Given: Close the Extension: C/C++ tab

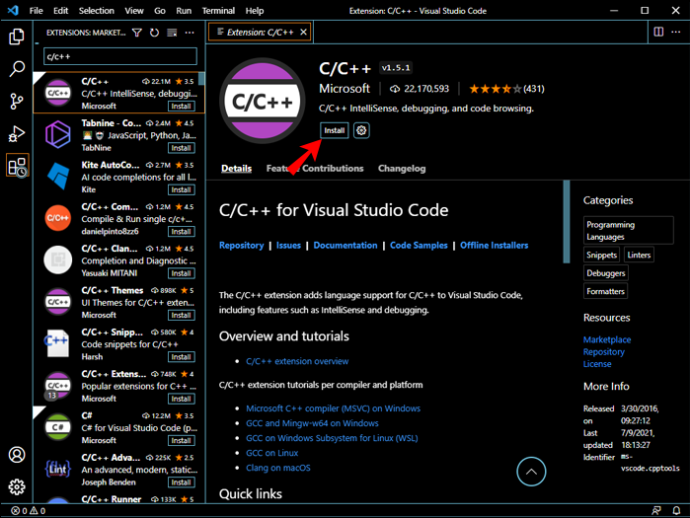Looking at the screenshot, I should pos(303,32).
